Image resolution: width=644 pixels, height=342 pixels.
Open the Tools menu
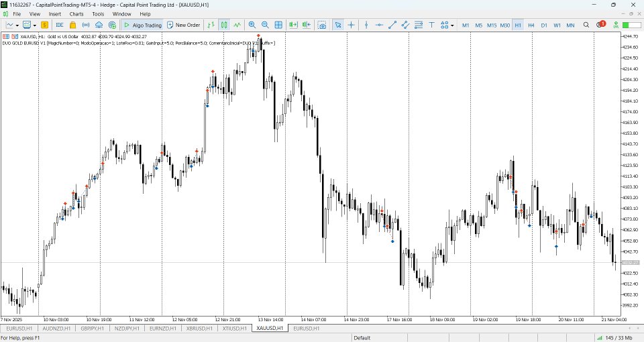[x=98, y=14]
